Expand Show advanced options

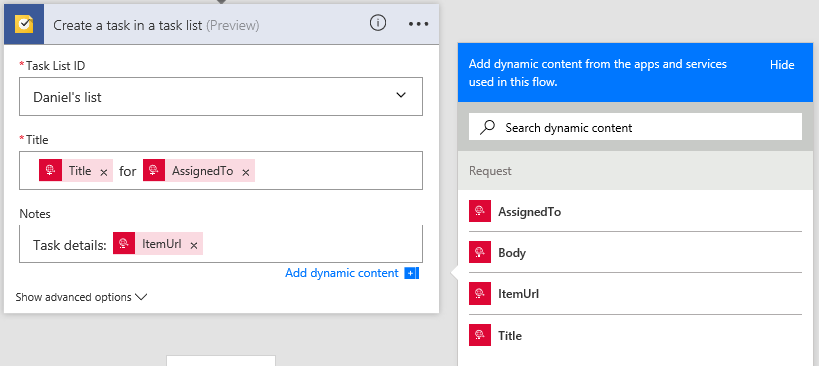pyautogui.click(x=81, y=297)
